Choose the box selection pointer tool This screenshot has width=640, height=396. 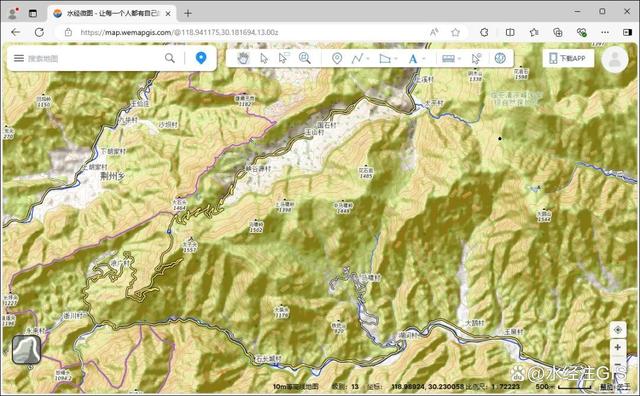pos(283,58)
